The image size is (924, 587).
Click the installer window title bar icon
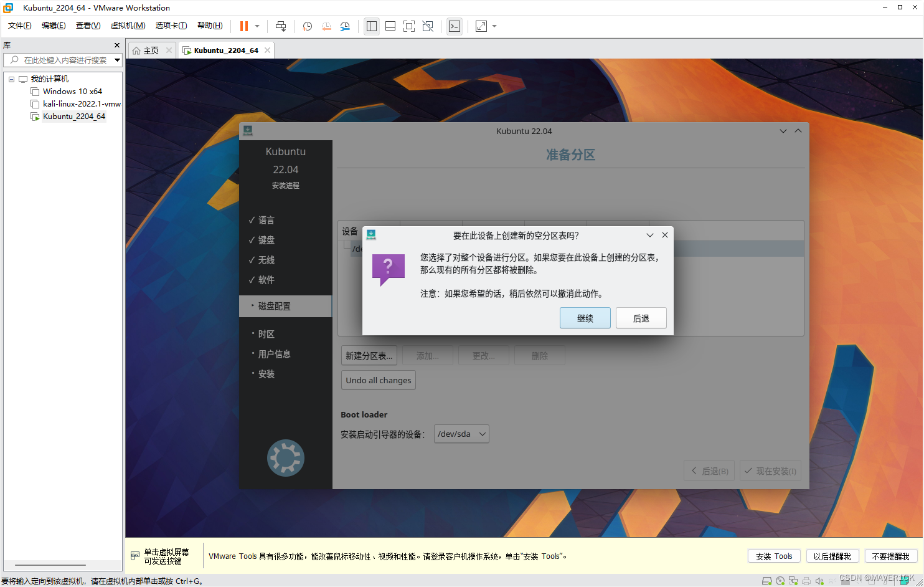[x=248, y=131]
